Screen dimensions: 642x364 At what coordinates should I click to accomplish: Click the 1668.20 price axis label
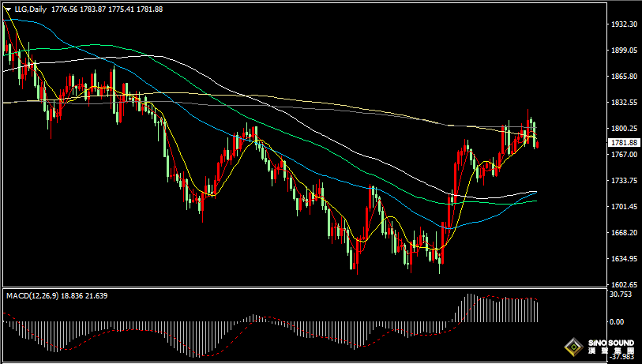tap(624, 233)
